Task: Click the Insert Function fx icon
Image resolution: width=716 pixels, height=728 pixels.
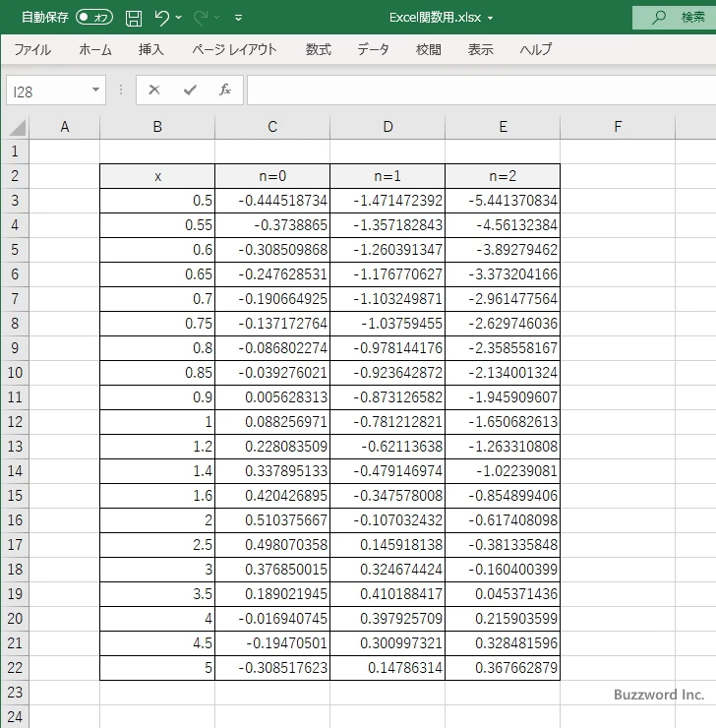Action: (225, 90)
